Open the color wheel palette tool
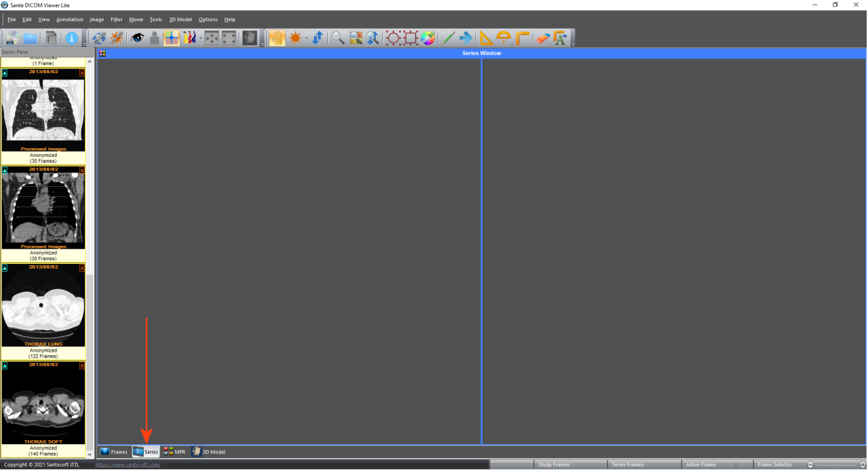This screenshot has height=470, width=868. point(428,38)
